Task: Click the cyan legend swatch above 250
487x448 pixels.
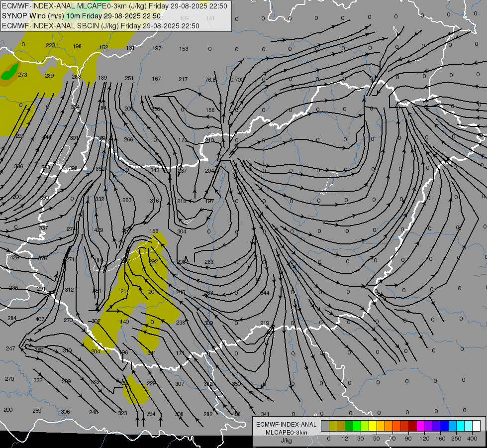Action: pyautogui.click(x=460, y=426)
